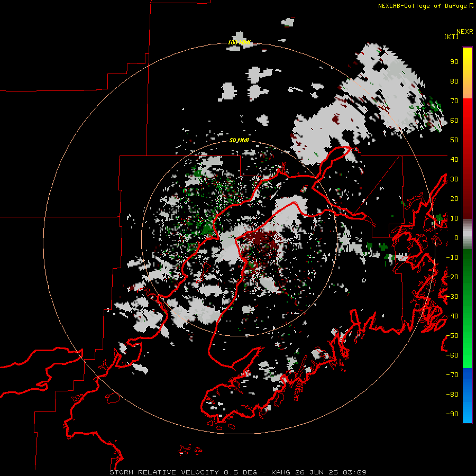The image size is (476, 476).
Task: Click the KAHG station identifier in caption
Action: [281, 472]
